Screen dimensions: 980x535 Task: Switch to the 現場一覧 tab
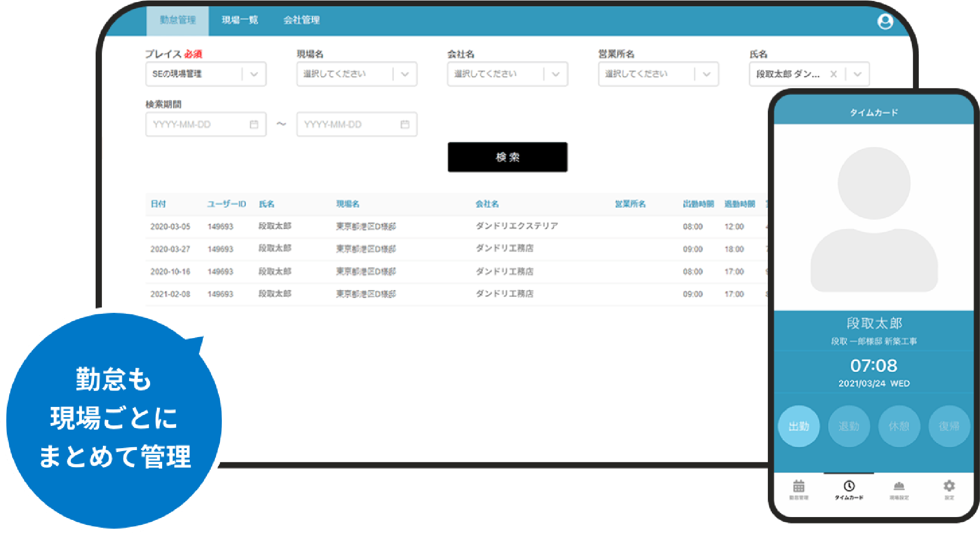pos(240,20)
